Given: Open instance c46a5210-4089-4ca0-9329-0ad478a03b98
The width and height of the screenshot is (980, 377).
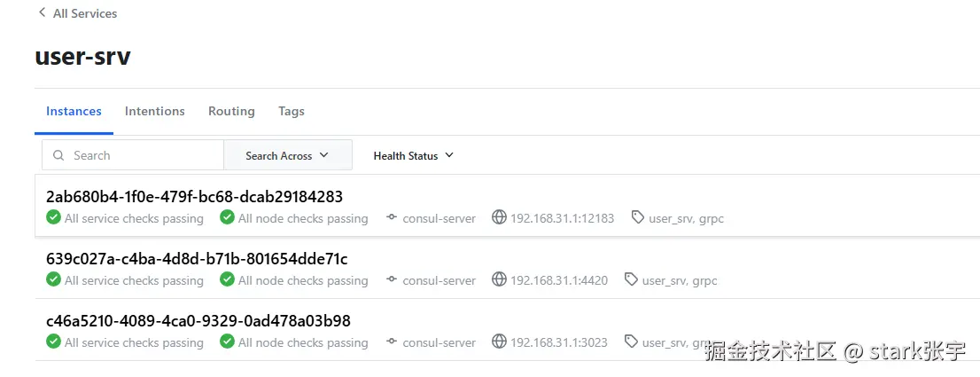Looking at the screenshot, I should (198, 321).
